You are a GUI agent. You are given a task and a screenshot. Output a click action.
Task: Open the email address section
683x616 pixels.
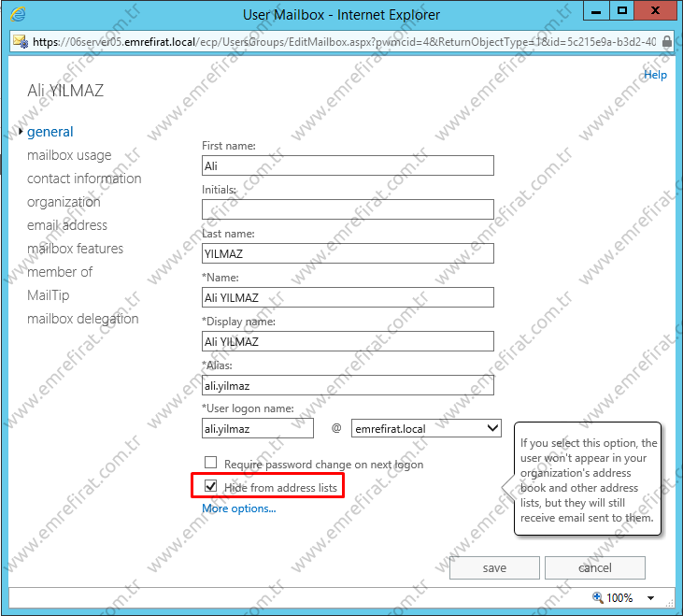pos(67,225)
